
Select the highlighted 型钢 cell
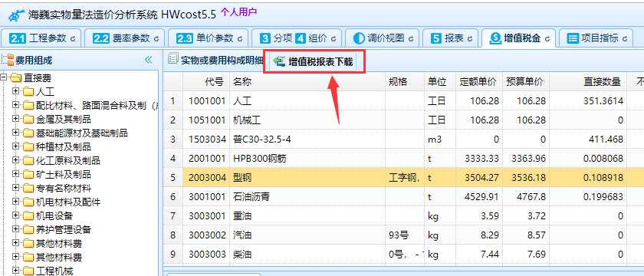point(307,177)
